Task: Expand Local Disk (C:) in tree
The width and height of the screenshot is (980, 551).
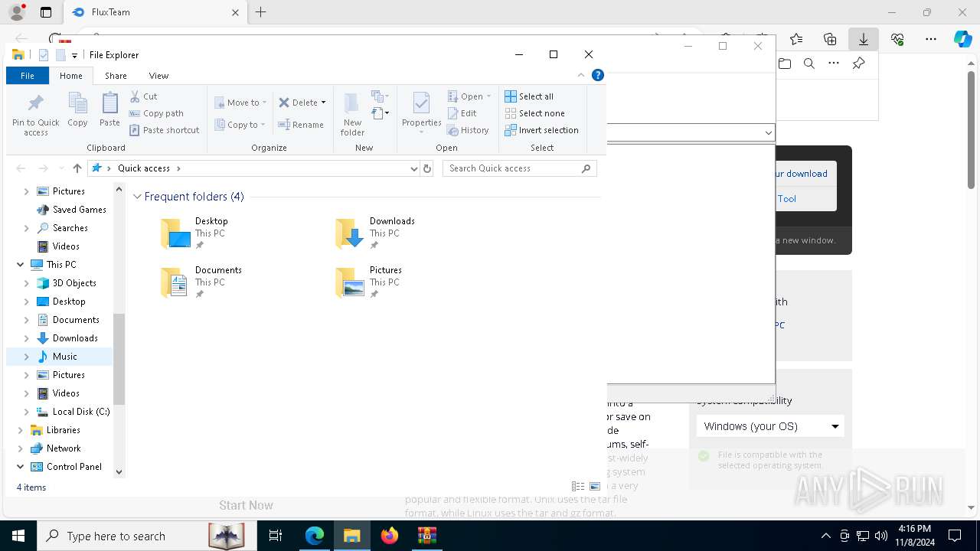Action: (26, 412)
